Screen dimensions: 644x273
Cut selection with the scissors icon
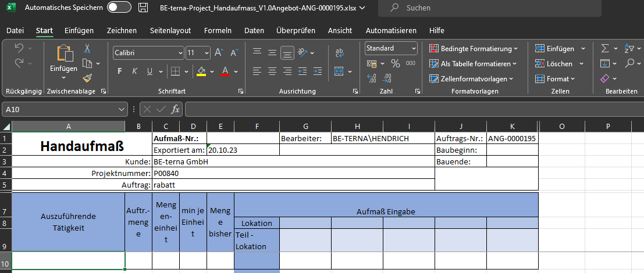(87, 49)
